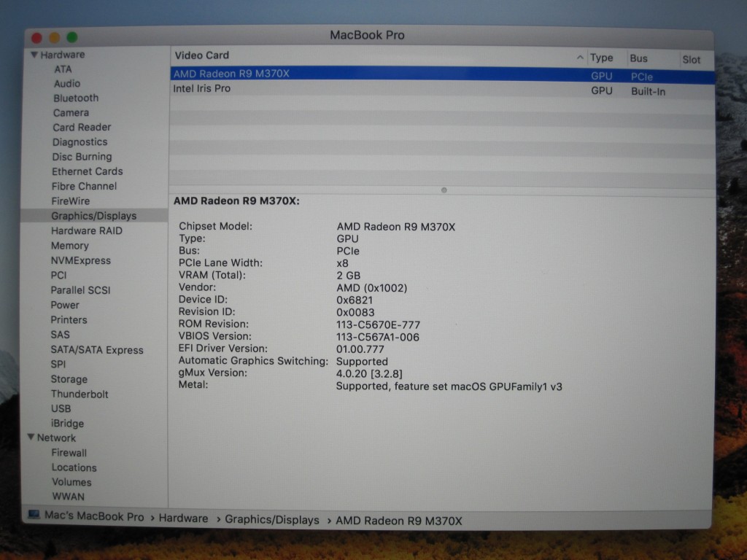Select Diagnostics in the sidebar

[x=80, y=142]
